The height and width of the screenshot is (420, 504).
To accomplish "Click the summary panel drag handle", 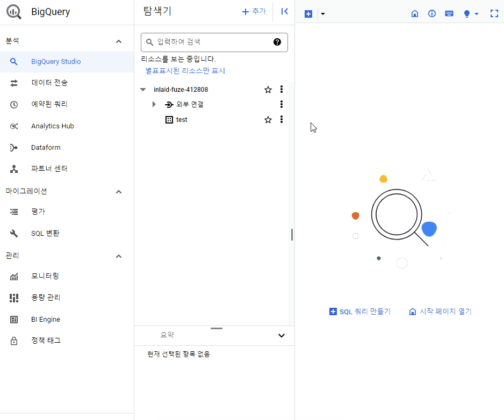I will pos(217,328).
